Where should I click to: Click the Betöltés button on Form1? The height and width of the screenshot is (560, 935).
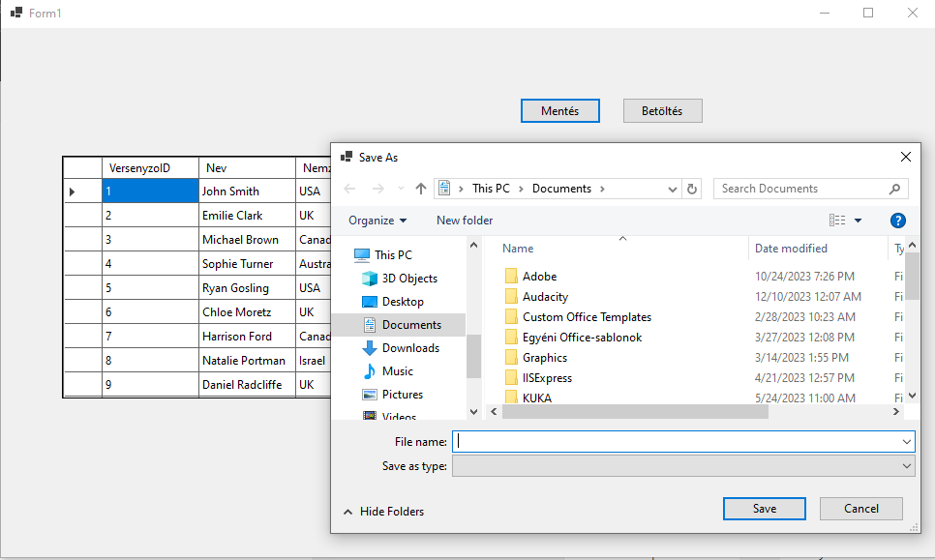point(662,111)
